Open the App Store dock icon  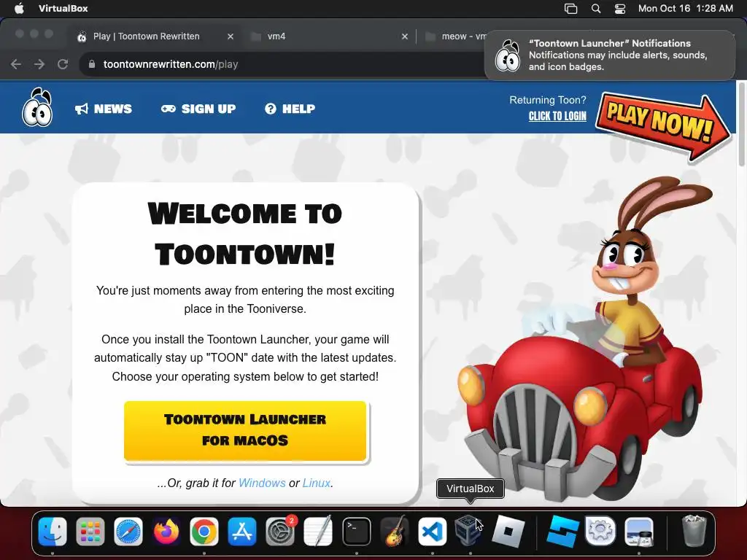pos(242,532)
